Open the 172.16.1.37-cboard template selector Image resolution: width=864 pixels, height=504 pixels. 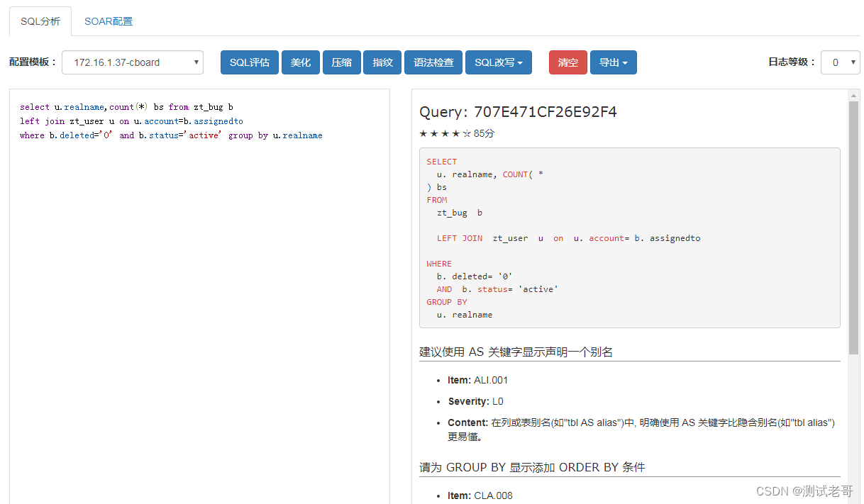[132, 62]
